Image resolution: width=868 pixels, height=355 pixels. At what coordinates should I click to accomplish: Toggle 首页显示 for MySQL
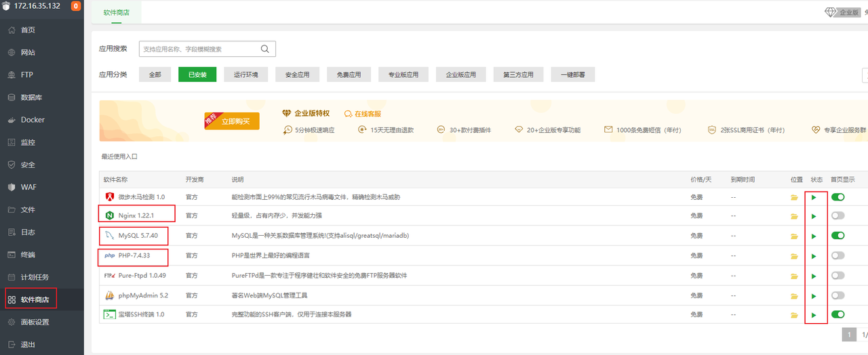[838, 236]
